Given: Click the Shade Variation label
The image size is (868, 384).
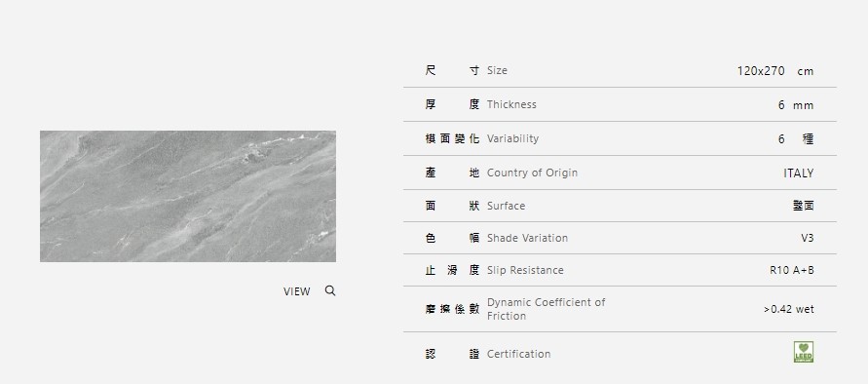Looking at the screenshot, I should coord(528,238).
